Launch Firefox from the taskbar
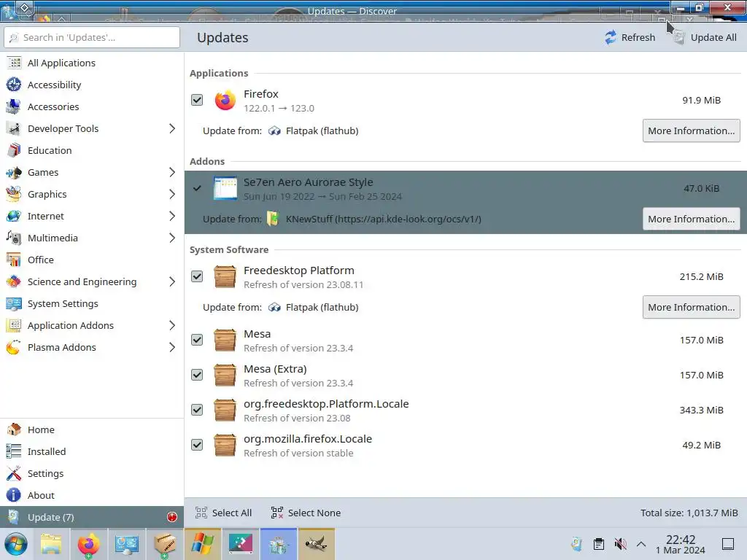 (88, 544)
